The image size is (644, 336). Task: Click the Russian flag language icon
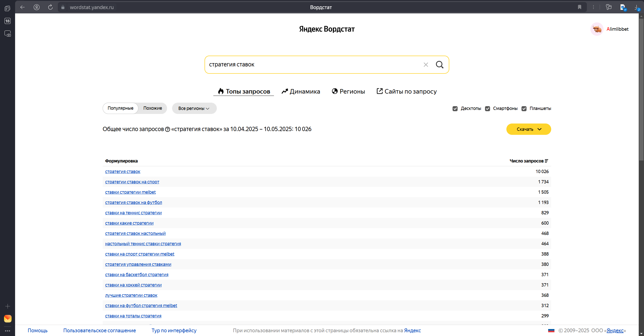point(551,330)
